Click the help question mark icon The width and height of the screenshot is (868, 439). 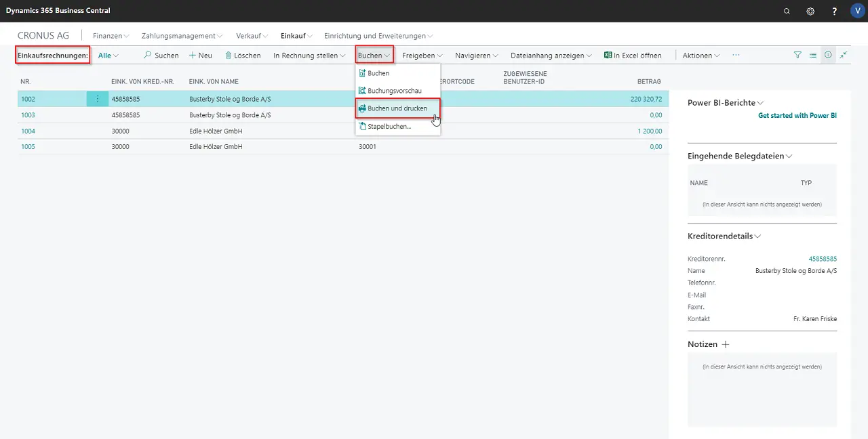click(x=834, y=11)
